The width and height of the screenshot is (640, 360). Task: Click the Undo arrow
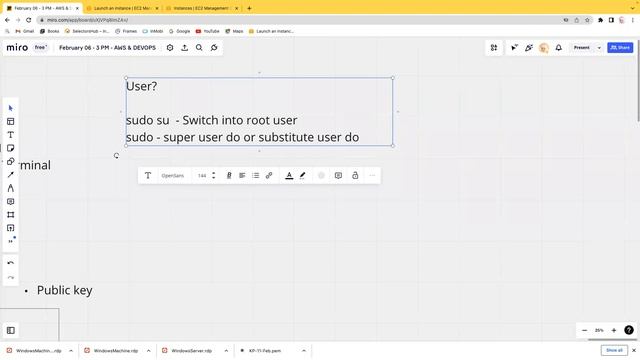click(x=11, y=263)
